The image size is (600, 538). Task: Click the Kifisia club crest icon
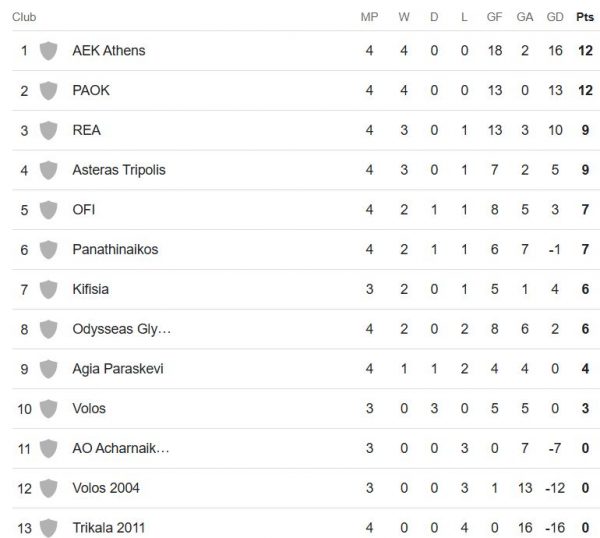pyautogui.click(x=47, y=289)
